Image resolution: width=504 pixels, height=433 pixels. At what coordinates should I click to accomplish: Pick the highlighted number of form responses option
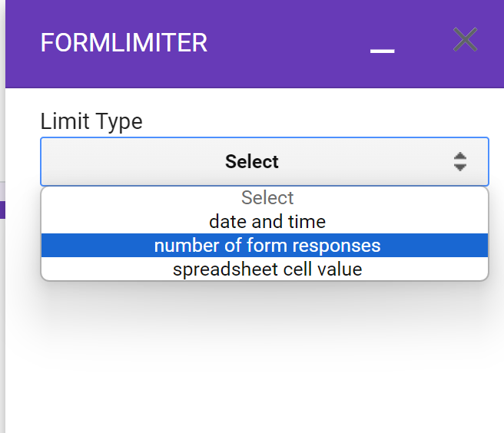tap(267, 246)
